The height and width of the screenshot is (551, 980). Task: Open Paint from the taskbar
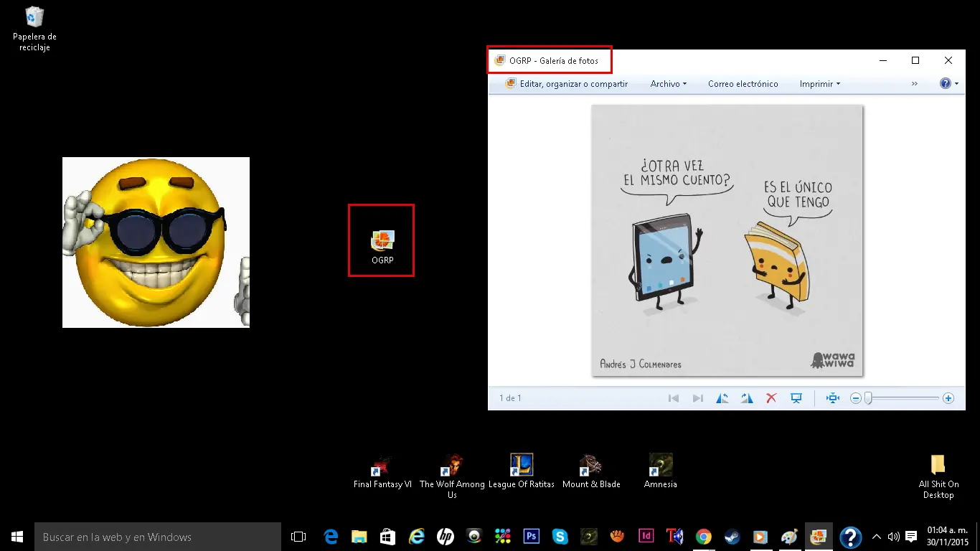[x=789, y=537]
